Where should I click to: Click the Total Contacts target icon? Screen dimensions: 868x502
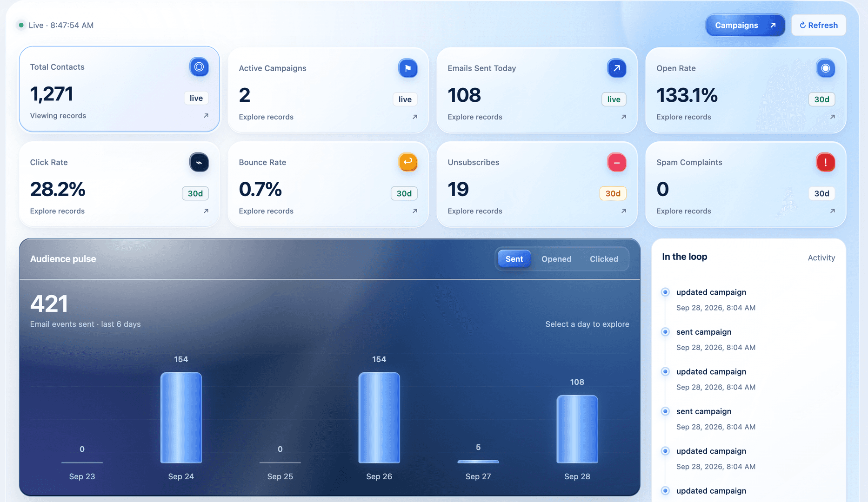click(x=199, y=67)
